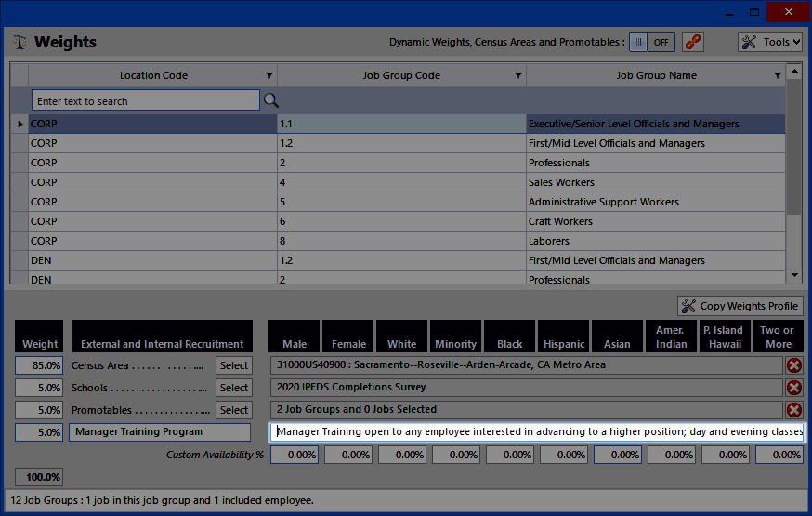
Task: Remove the 2020 IPEDS Completions Survey entry
Action: pyautogui.click(x=794, y=388)
